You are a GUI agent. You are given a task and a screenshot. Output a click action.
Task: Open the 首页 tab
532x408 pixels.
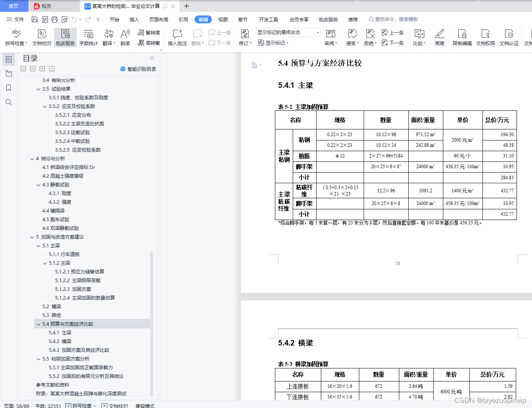click(14, 6)
